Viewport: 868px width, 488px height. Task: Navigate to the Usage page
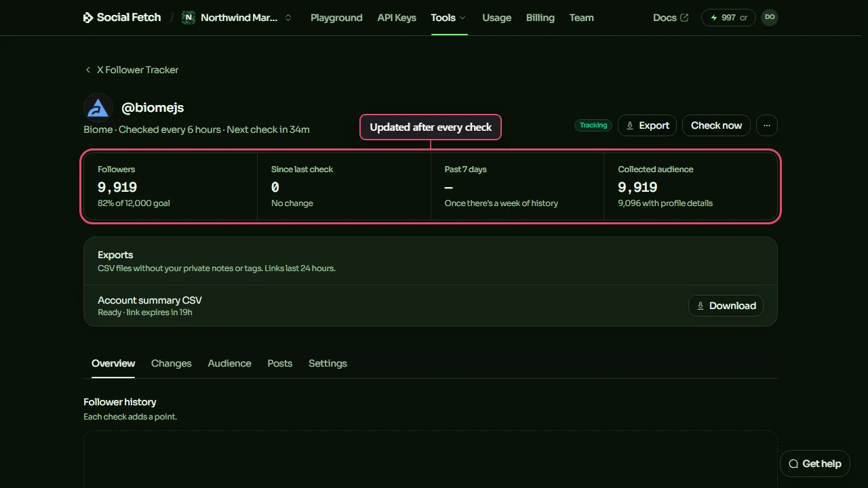pos(497,18)
